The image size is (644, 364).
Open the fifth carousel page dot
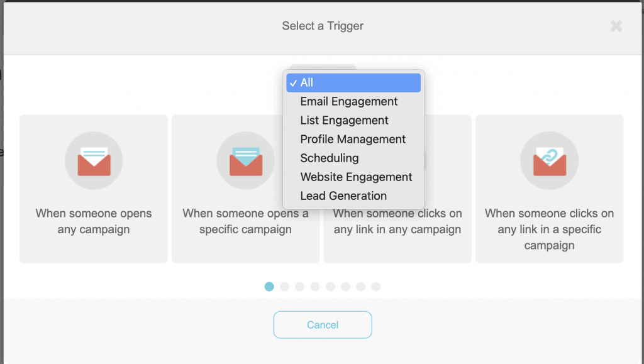point(330,287)
